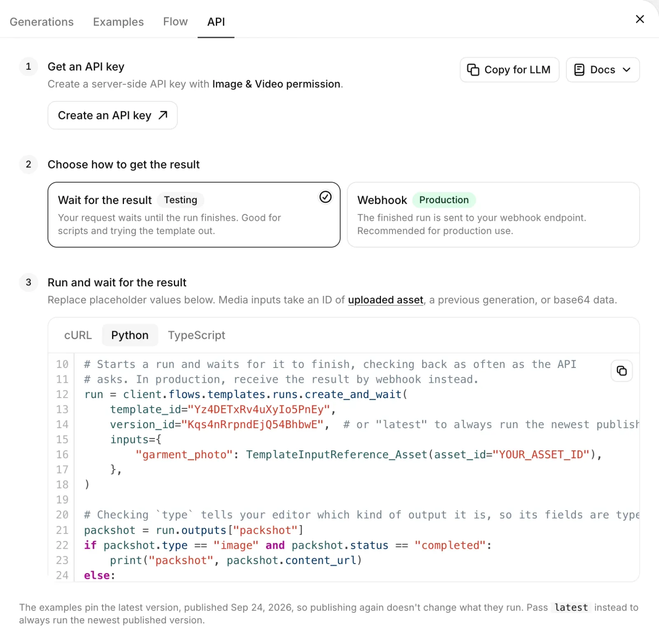Close the dialog with the X icon
659x644 pixels.
[x=640, y=19]
